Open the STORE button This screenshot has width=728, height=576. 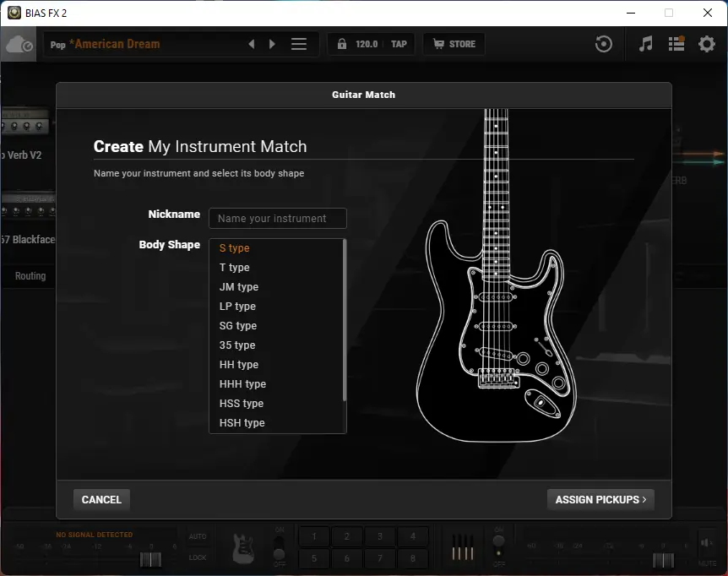454,44
